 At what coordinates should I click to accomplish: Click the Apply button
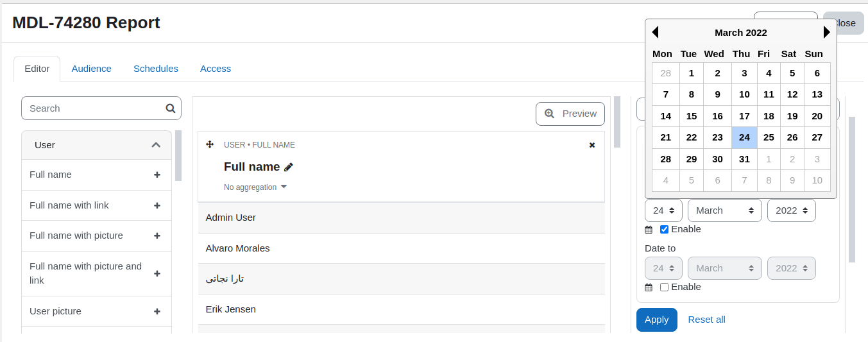[x=656, y=320]
